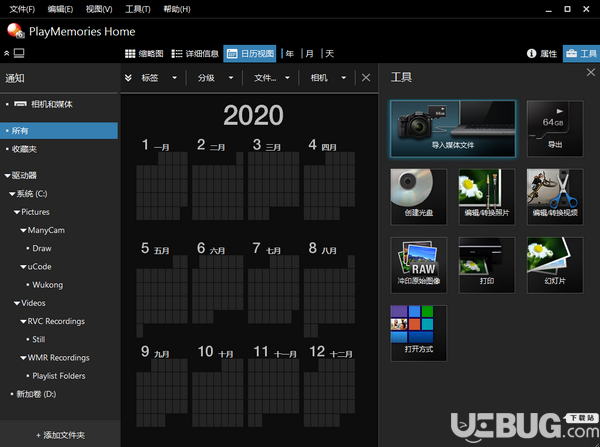Switch calendar to Month (月) view
The image size is (600, 447).
click(310, 54)
